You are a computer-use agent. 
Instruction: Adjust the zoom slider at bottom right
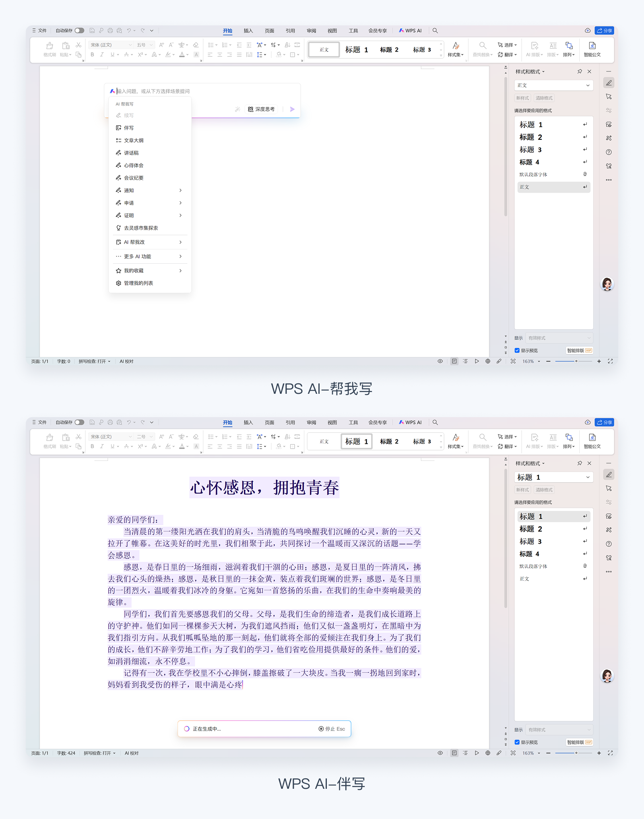pyautogui.click(x=576, y=361)
